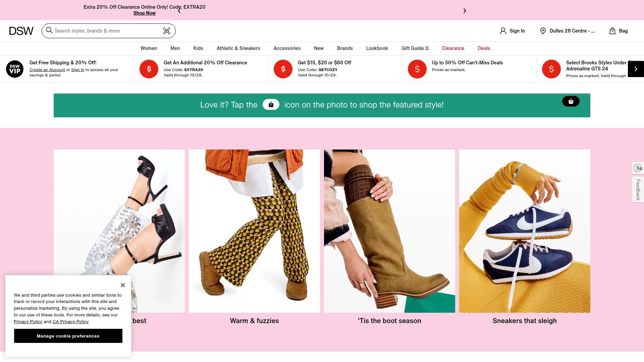Open the Clearance menu
The height and width of the screenshot is (362, 644).
[453, 48]
